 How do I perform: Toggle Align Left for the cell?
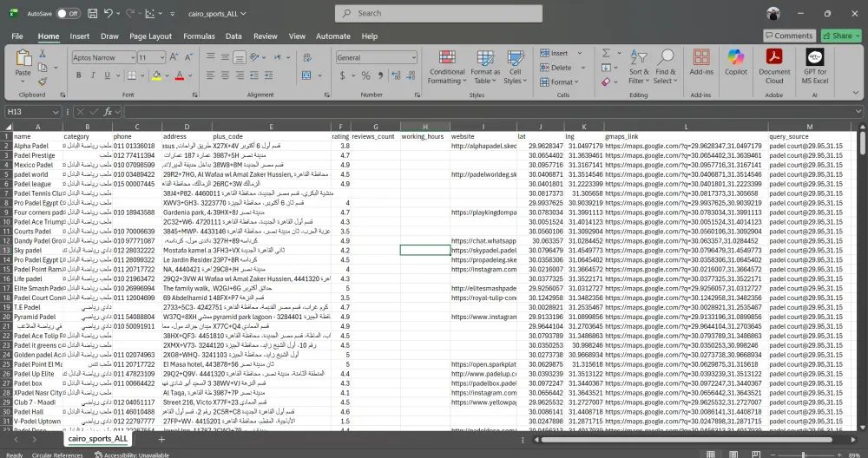(x=210, y=75)
